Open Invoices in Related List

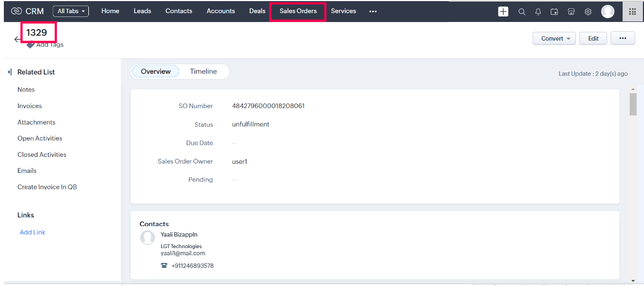(30, 106)
